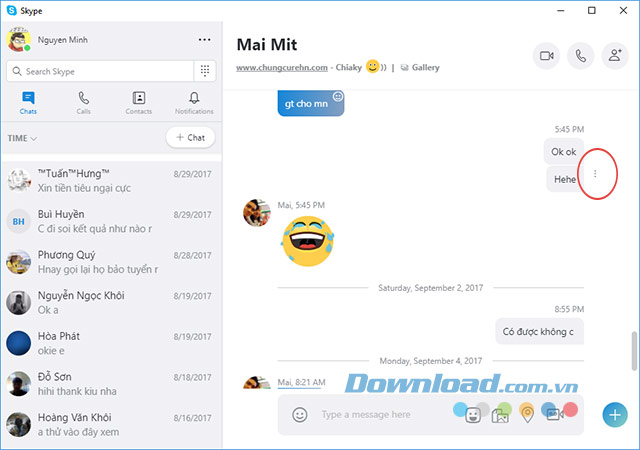
Task: Click the blue plus add-ins button
Action: pyautogui.click(x=615, y=415)
